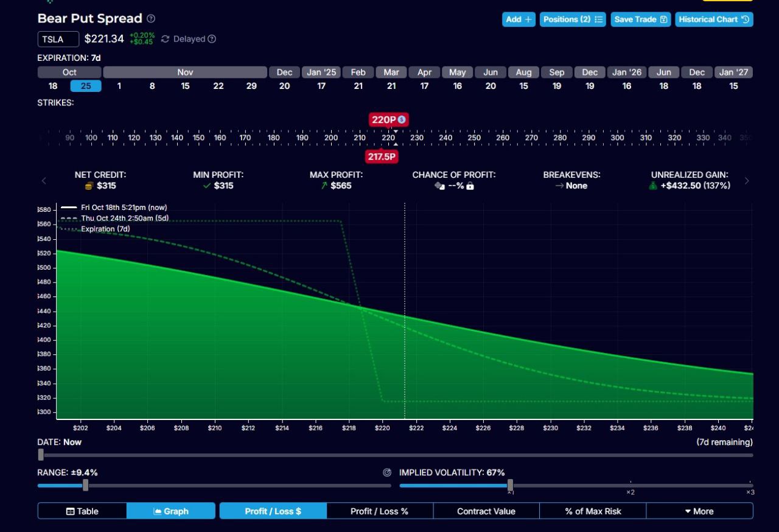
Task: Click the Implied Volatility slider handle
Action: [510, 485]
